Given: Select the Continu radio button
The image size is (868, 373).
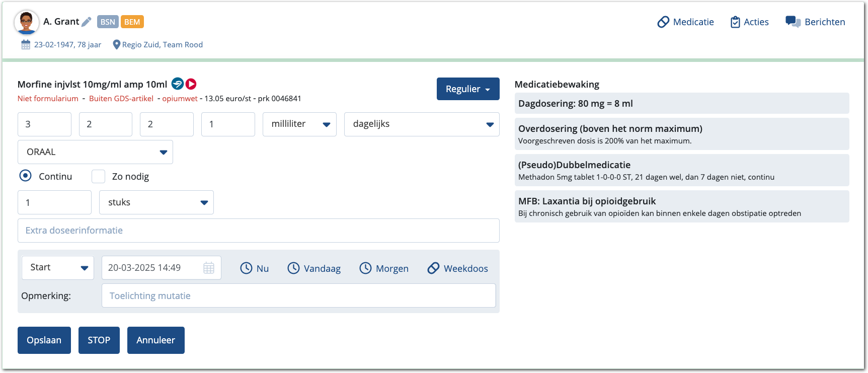Looking at the screenshot, I should [25, 176].
